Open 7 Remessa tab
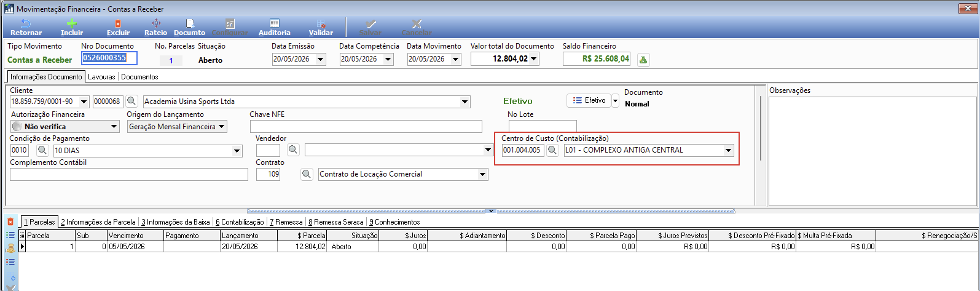The height and width of the screenshot is (291, 980). coord(286,222)
